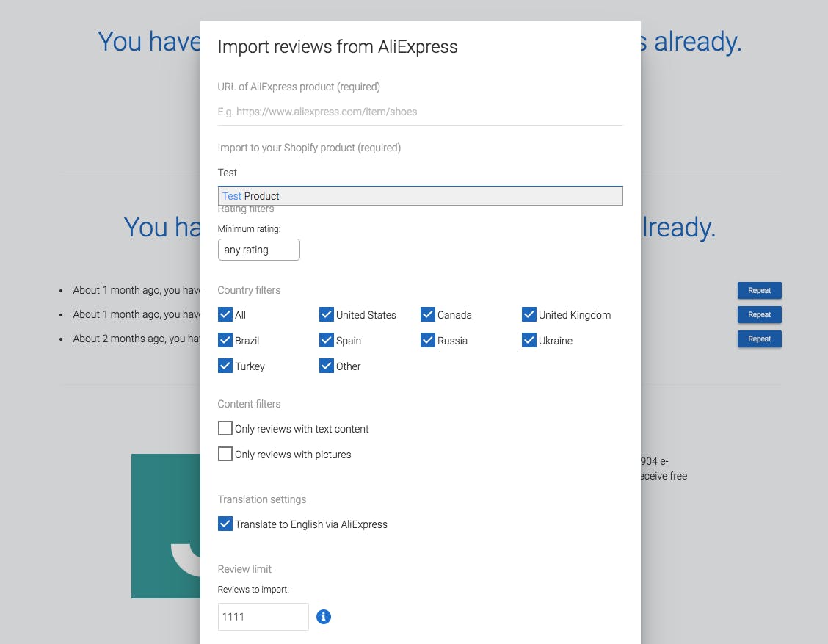Enable Only reviews with text content

point(225,429)
